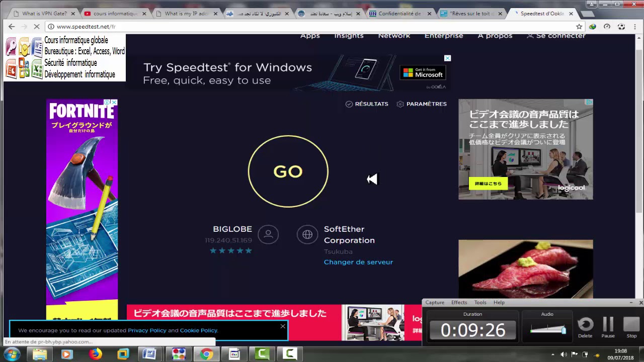
Task: Open RÉSULTATS
Action: [x=367, y=104]
